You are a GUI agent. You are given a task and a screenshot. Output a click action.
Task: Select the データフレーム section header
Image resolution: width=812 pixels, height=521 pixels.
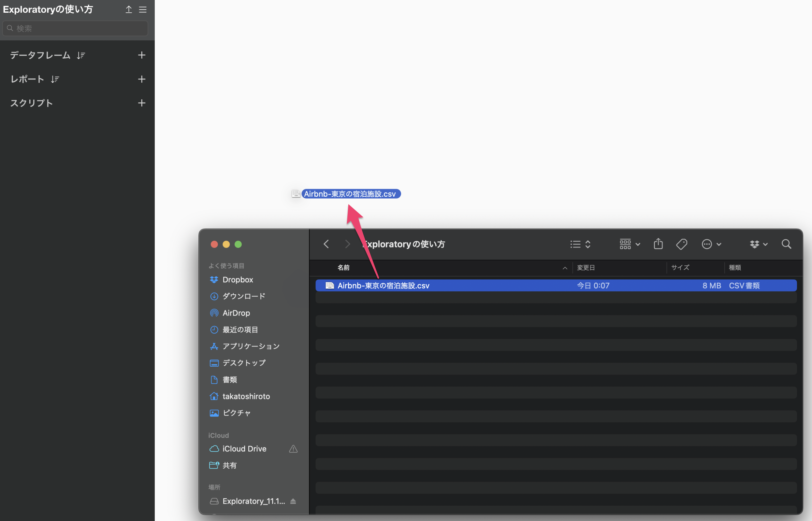40,55
